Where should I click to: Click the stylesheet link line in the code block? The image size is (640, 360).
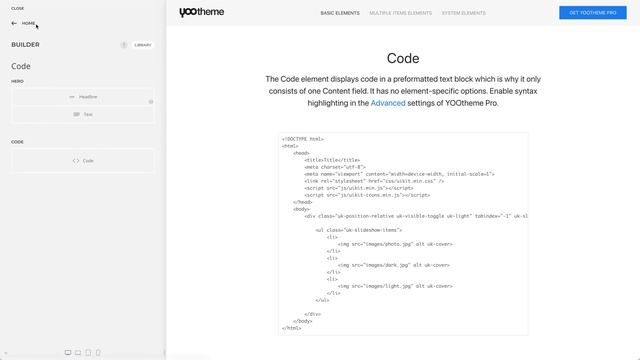click(374, 181)
